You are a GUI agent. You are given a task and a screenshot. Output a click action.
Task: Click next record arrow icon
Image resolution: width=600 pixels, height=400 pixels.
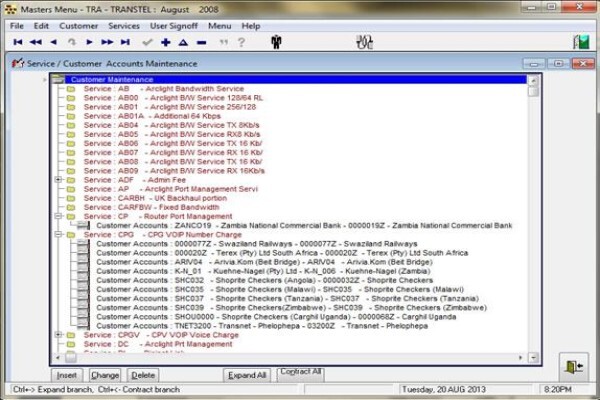[89, 42]
